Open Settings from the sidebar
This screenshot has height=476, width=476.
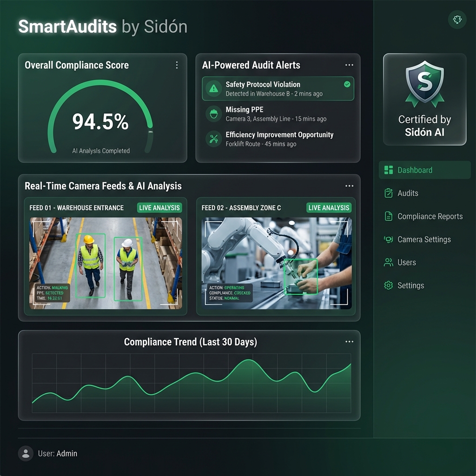click(411, 285)
